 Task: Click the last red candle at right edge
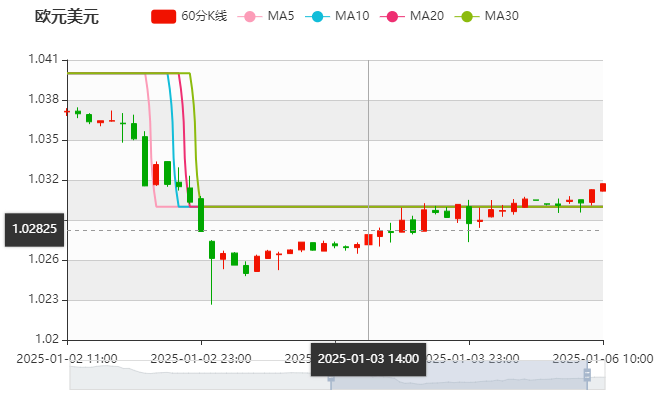pyautogui.click(x=602, y=187)
